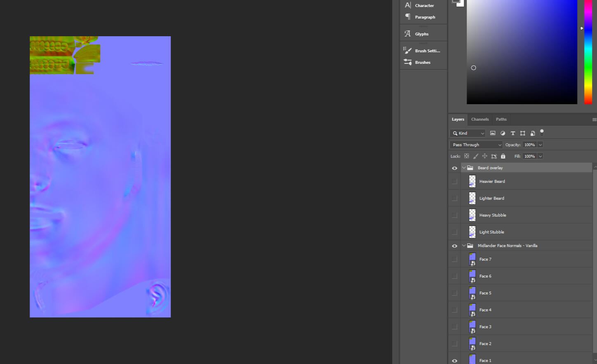The image size is (597, 364).
Task: Open the Glyphs panel
Action: click(x=422, y=33)
